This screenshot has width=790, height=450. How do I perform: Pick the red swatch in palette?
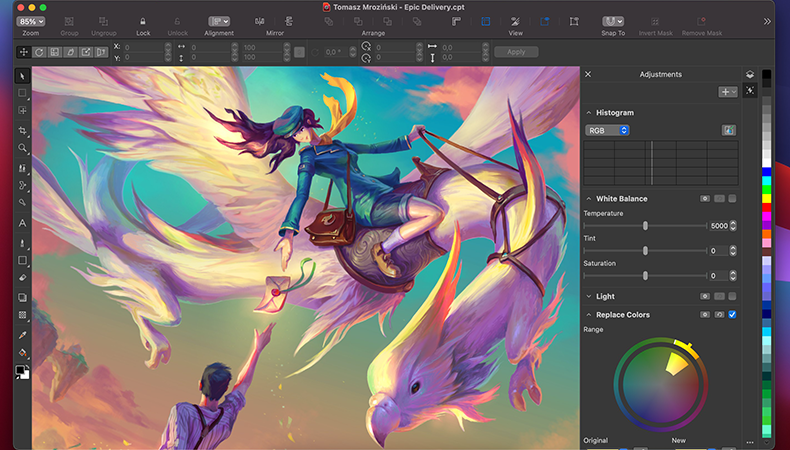[x=766, y=208]
